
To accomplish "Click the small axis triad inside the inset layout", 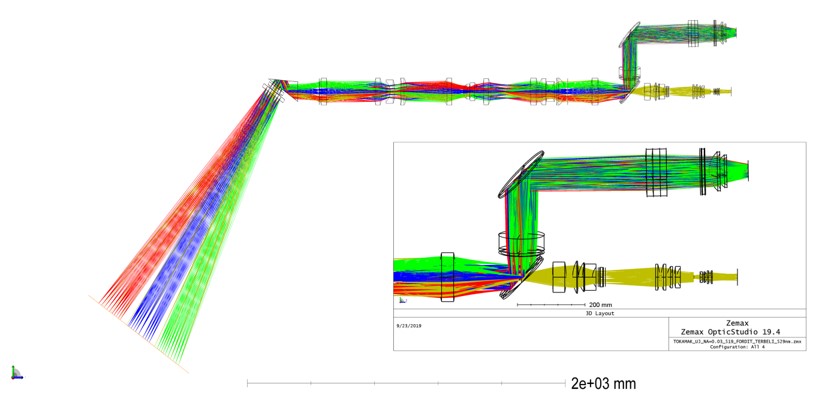I will 403,300.
